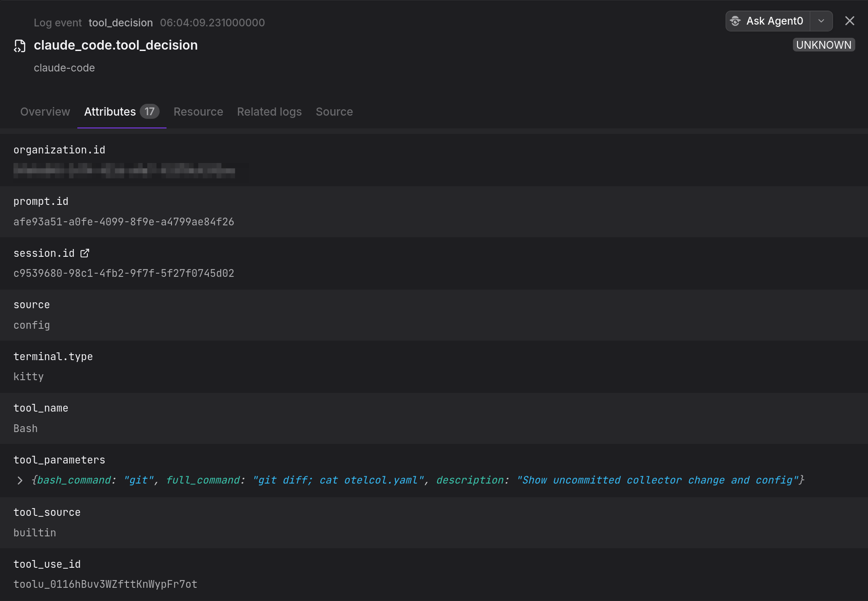868x601 pixels.
Task: Open session.id external link icon
Action: [x=85, y=253]
